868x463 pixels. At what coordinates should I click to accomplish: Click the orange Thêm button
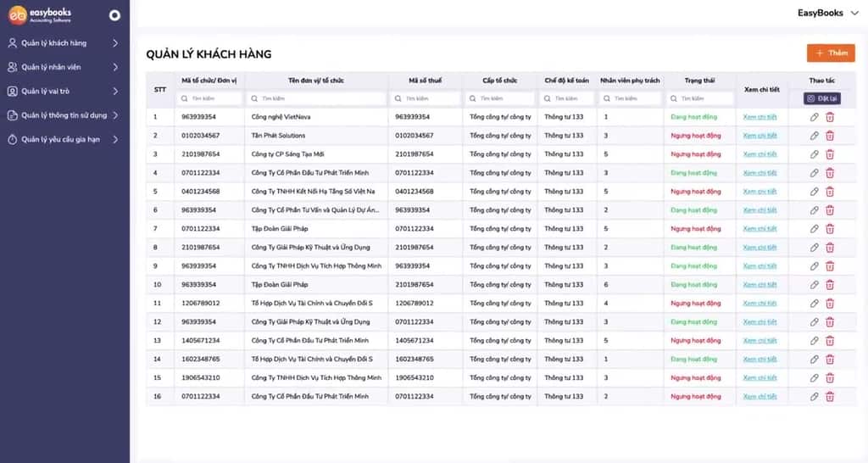coord(831,53)
